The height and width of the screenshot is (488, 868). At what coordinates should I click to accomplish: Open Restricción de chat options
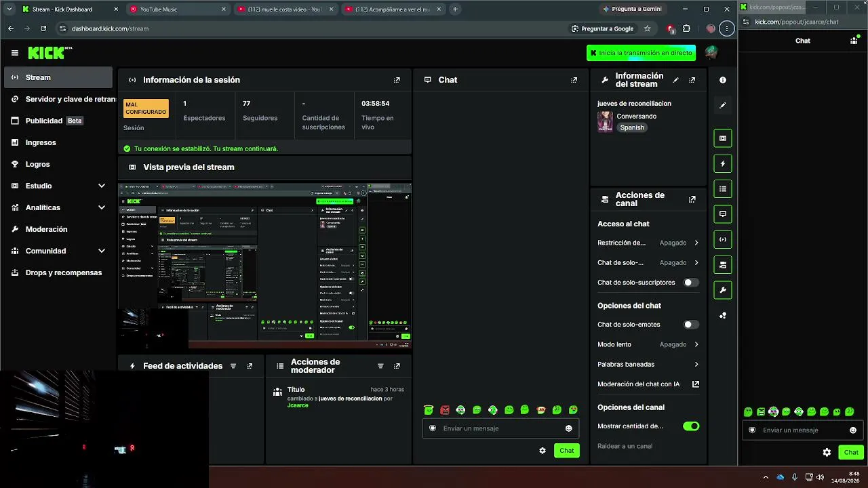[x=648, y=243]
